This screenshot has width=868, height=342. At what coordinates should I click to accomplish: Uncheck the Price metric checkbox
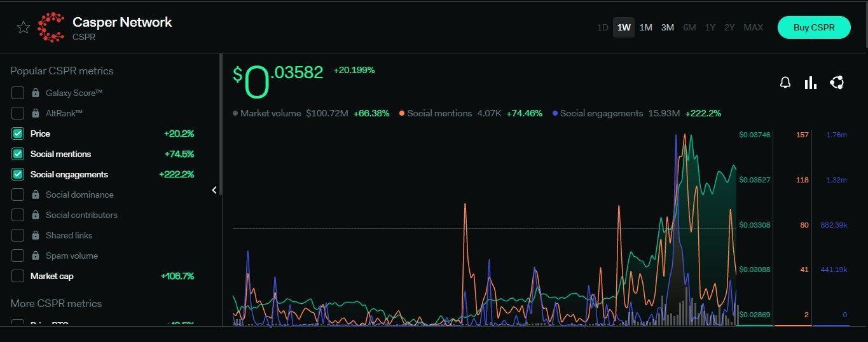[x=18, y=133]
